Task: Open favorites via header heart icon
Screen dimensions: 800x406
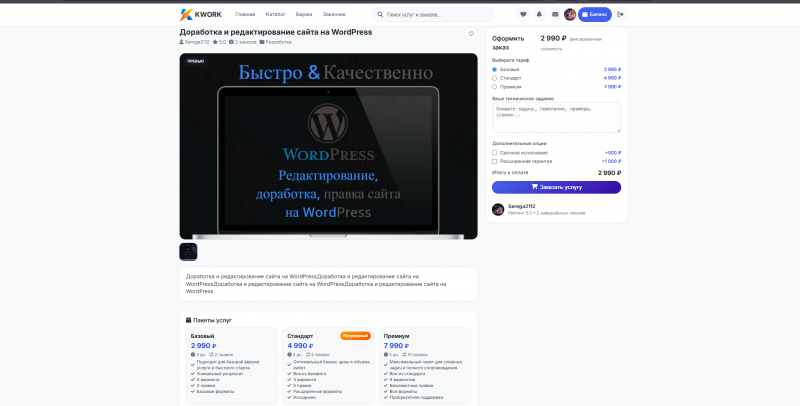Action: tap(523, 15)
